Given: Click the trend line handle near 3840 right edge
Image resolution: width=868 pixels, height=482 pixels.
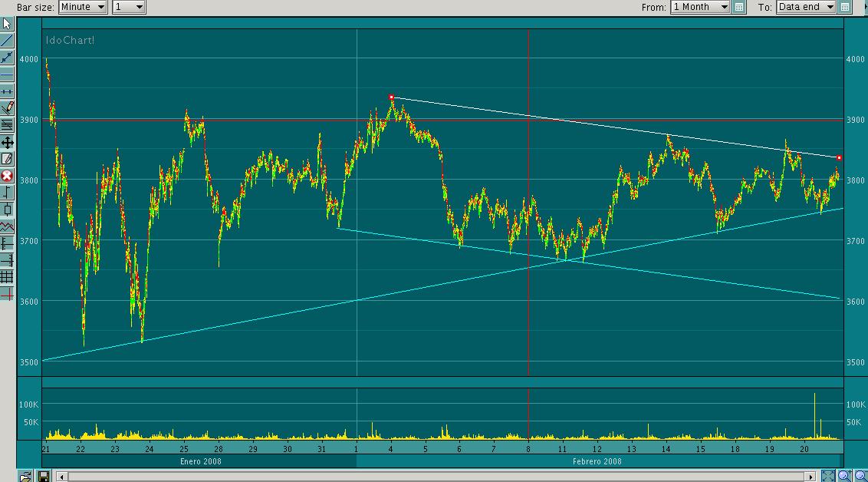Looking at the screenshot, I should point(839,158).
